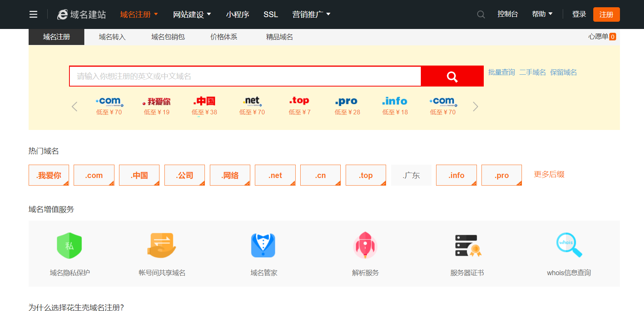The height and width of the screenshot is (311, 644).
Task: Click the 登录 login link
Action: 579,14
